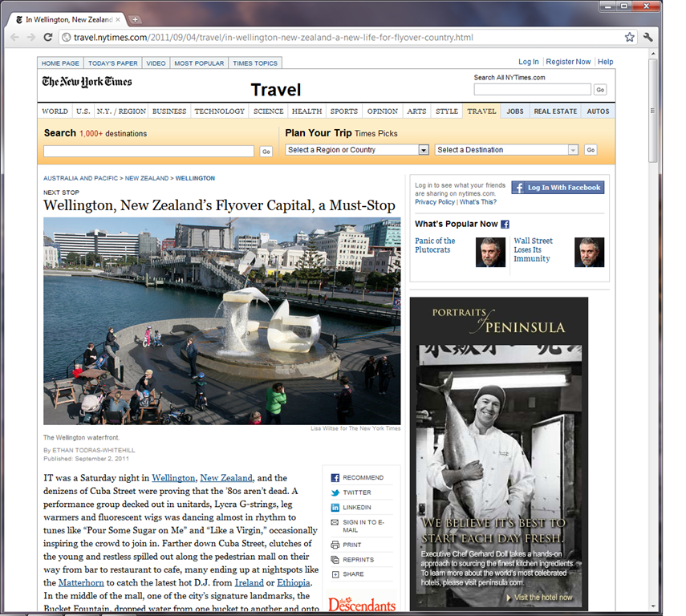Click the Search All NYTimes.com field
Screen dimensions: 686x616
point(533,90)
